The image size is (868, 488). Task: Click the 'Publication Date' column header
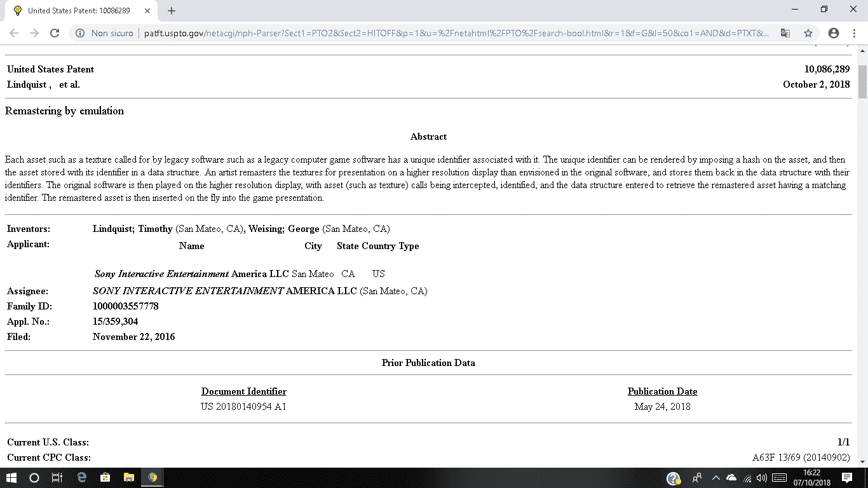tap(663, 391)
